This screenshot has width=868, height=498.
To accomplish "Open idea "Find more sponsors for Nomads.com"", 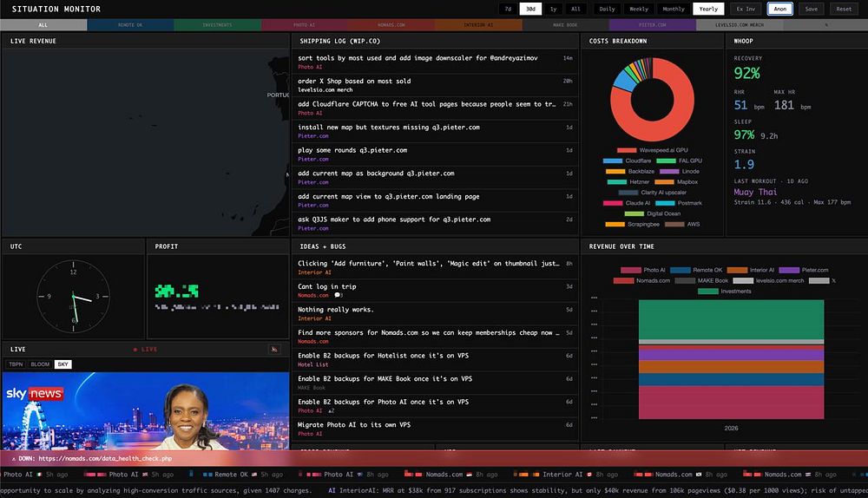I will coord(435,337).
